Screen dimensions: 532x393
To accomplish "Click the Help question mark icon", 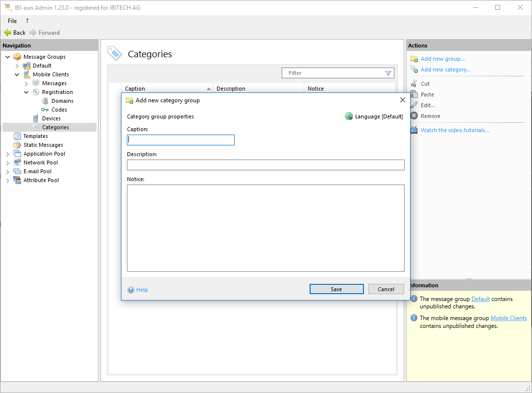I will (131, 290).
